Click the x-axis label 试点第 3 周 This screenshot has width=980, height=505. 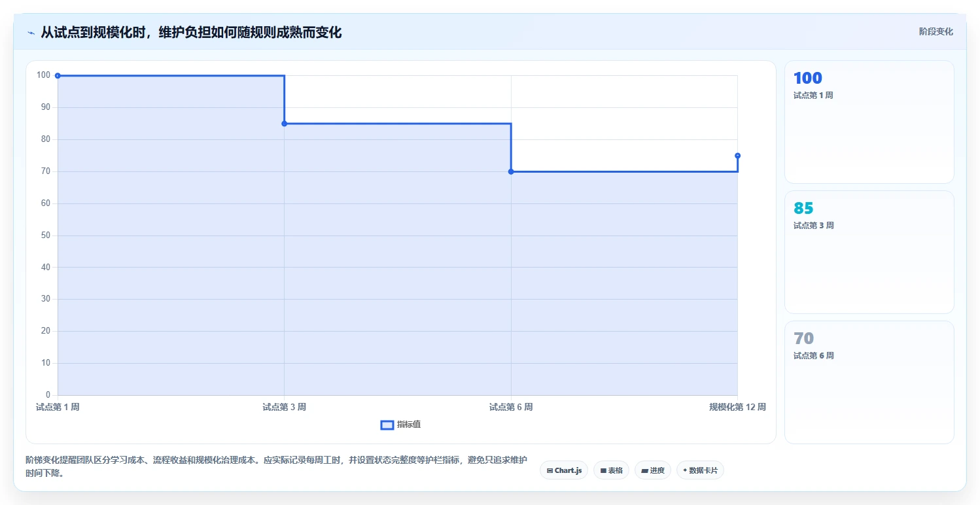pos(284,407)
